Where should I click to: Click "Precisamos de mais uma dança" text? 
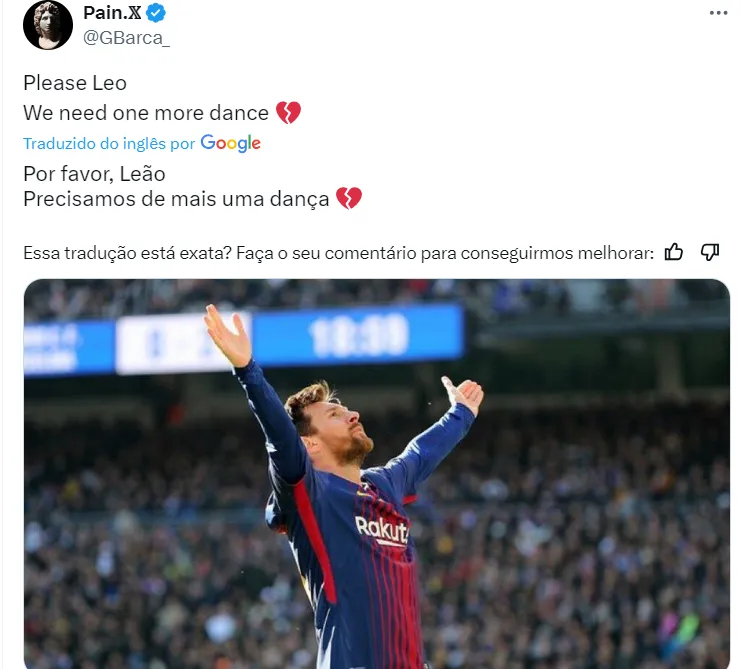[x=176, y=199]
